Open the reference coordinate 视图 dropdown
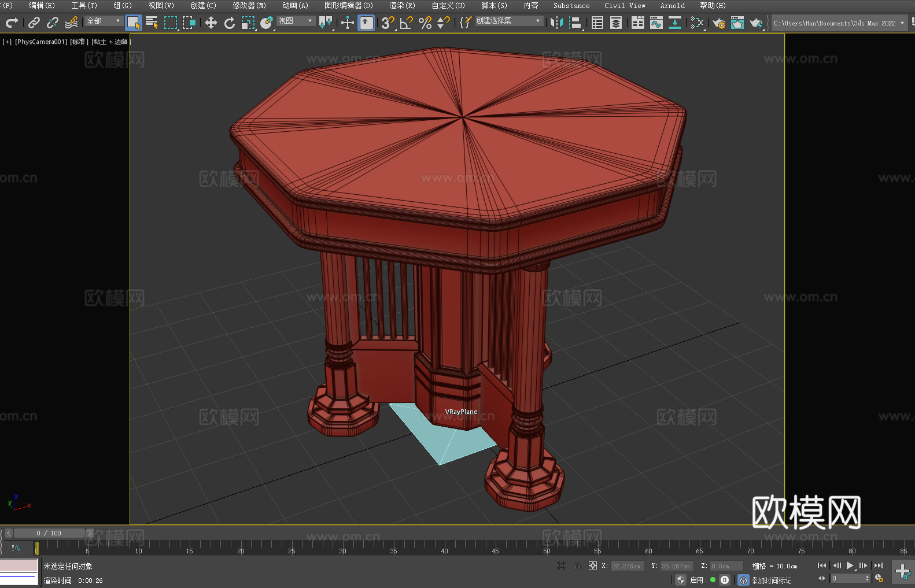915x588 pixels. 296,21
